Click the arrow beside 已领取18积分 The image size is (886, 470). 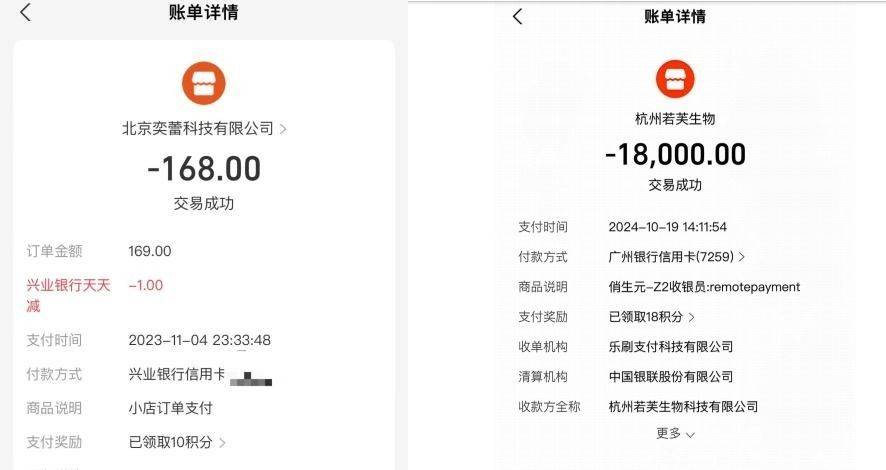[691, 317]
